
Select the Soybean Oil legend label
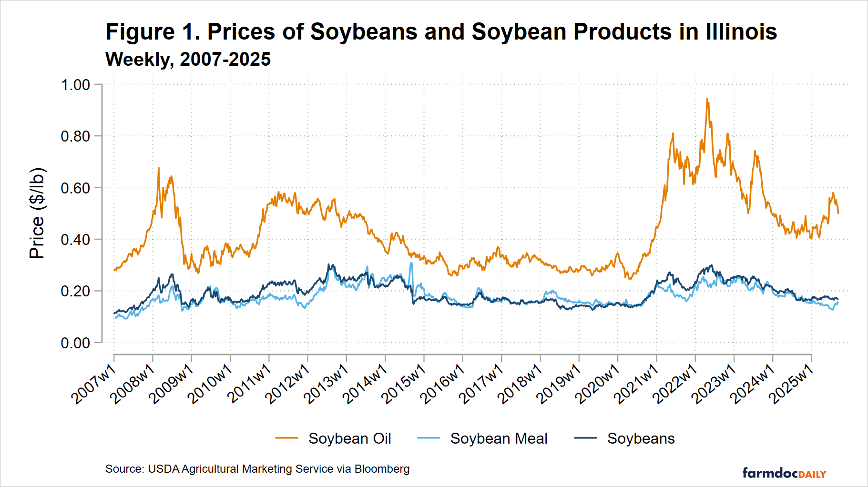349,438
